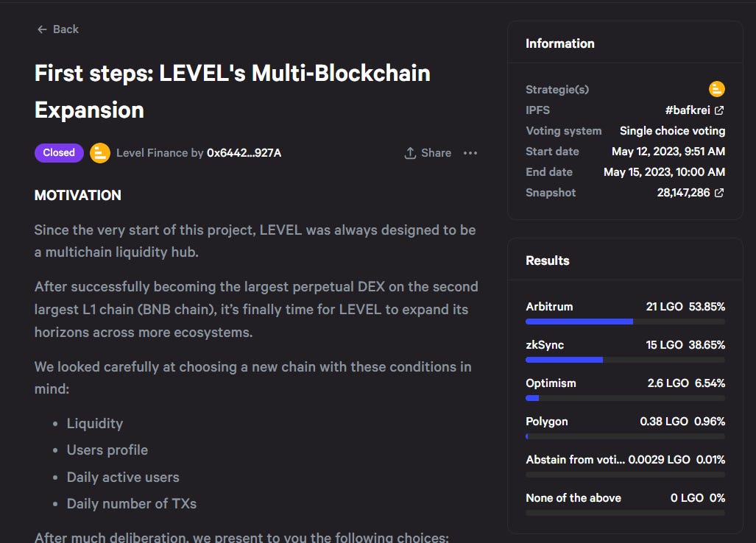Open the three-dot more options menu
The image size is (756, 543).
point(470,153)
